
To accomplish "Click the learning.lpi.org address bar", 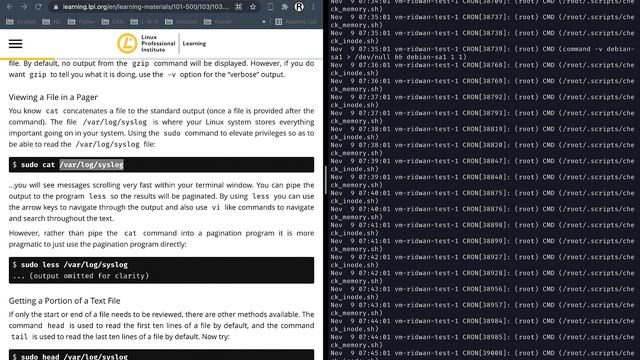I will 145,7.
